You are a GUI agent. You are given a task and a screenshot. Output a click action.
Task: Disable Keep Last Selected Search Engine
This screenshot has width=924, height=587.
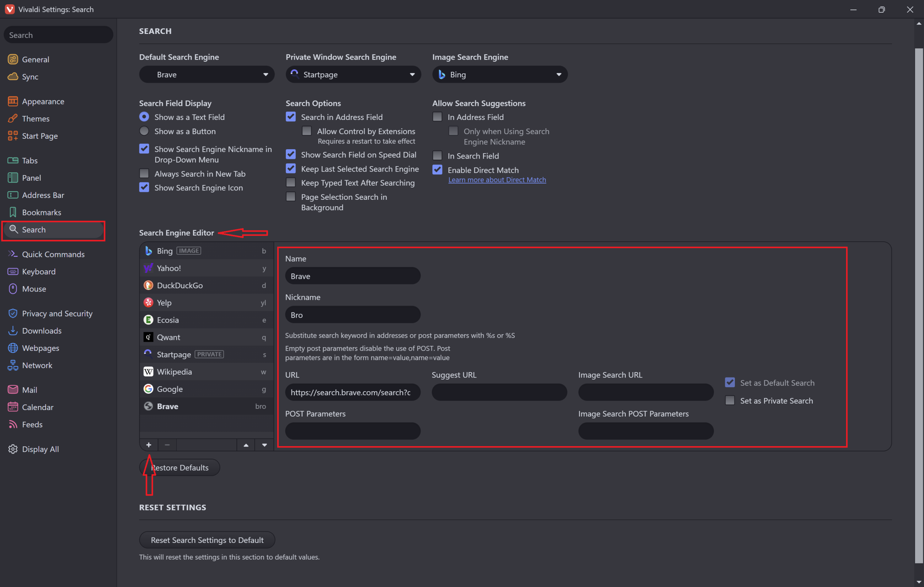pos(291,169)
